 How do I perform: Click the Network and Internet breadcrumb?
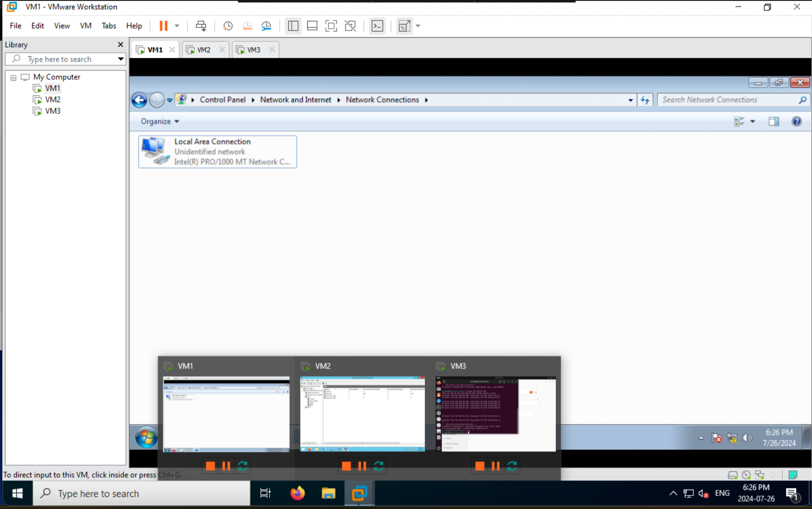296,100
